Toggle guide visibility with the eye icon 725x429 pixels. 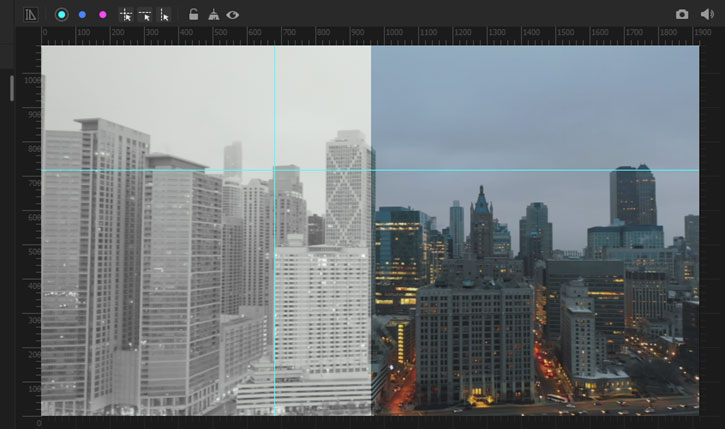(233, 15)
